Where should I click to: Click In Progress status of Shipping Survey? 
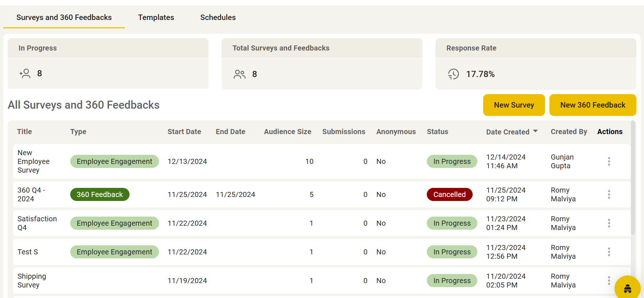click(452, 281)
